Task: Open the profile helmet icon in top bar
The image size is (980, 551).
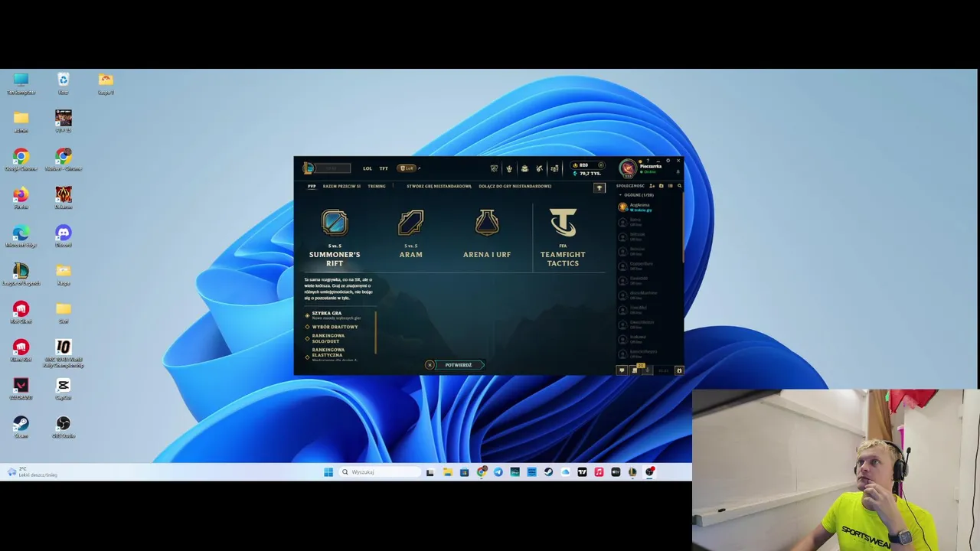Action: pos(509,168)
